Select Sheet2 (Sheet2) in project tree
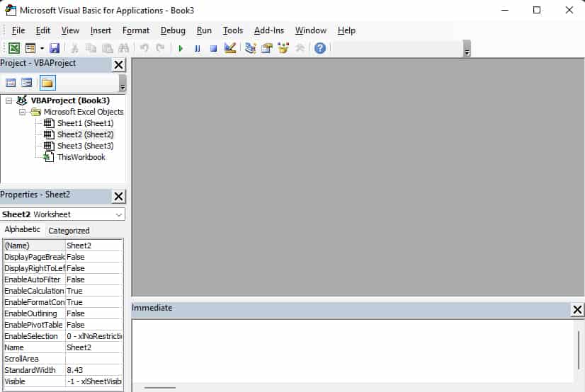 tap(86, 134)
